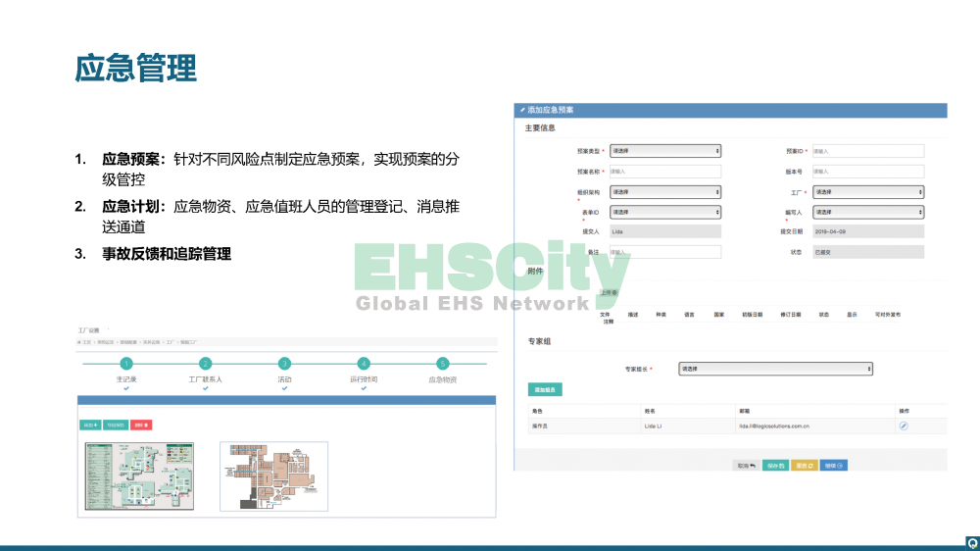Click the edit pencil icon for Lida Li
Image resolution: width=980 pixels, height=551 pixels.
click(904, 426)
